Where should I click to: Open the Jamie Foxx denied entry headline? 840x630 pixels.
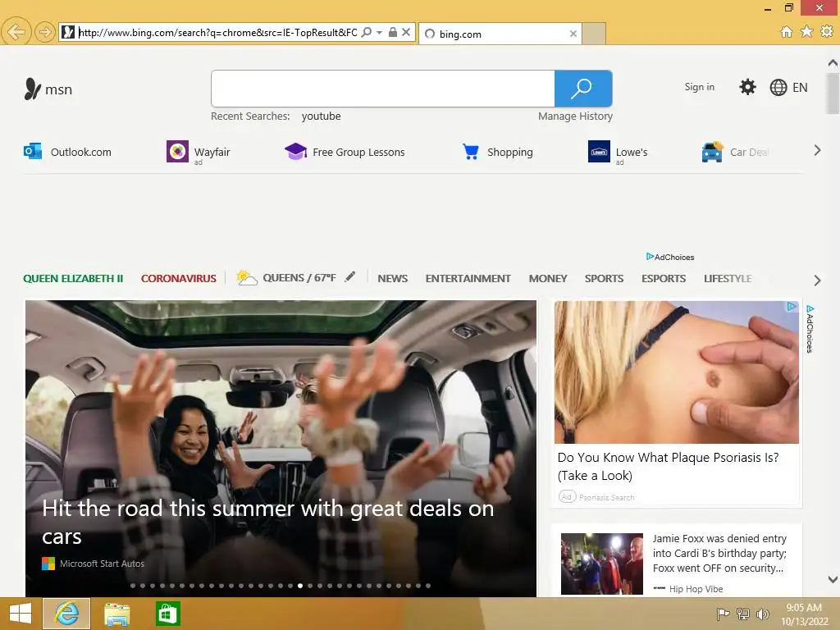click(x=719, y=554)
